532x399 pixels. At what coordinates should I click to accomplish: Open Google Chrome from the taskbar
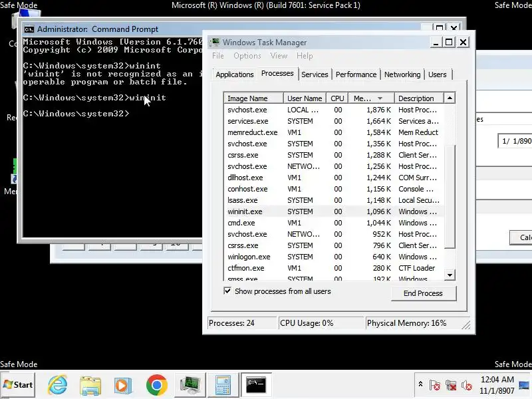click(x=156, y=385)
